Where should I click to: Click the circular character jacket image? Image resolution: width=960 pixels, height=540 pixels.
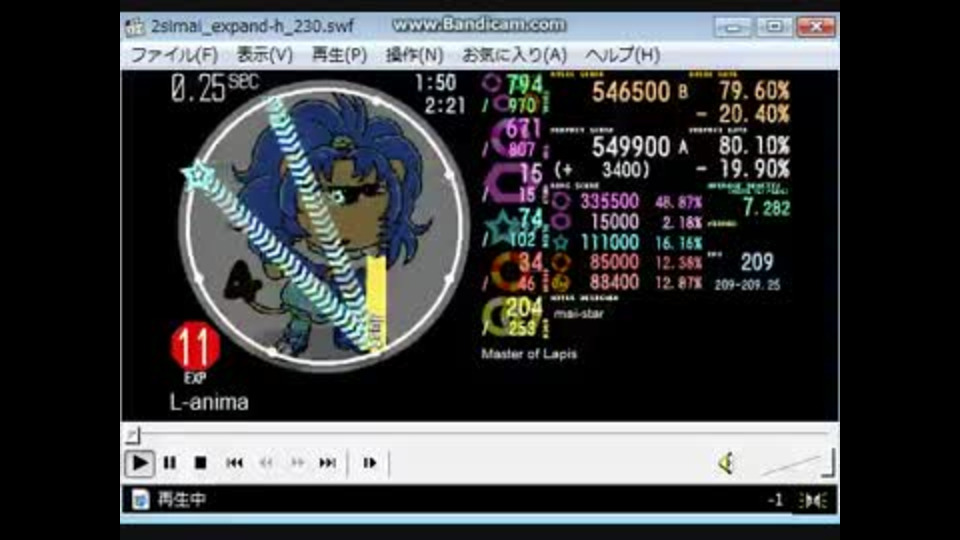324,226
